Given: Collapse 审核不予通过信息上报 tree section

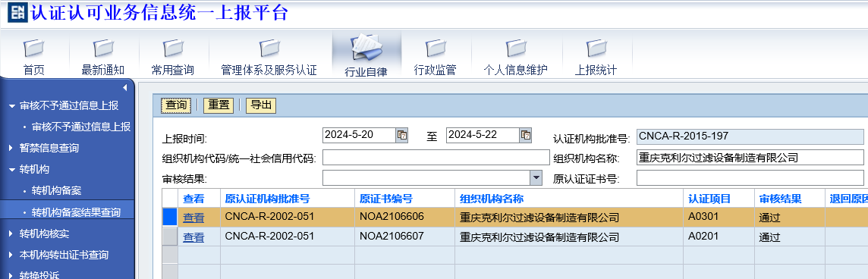Looking at the screenshot, I should click(12, 105).
